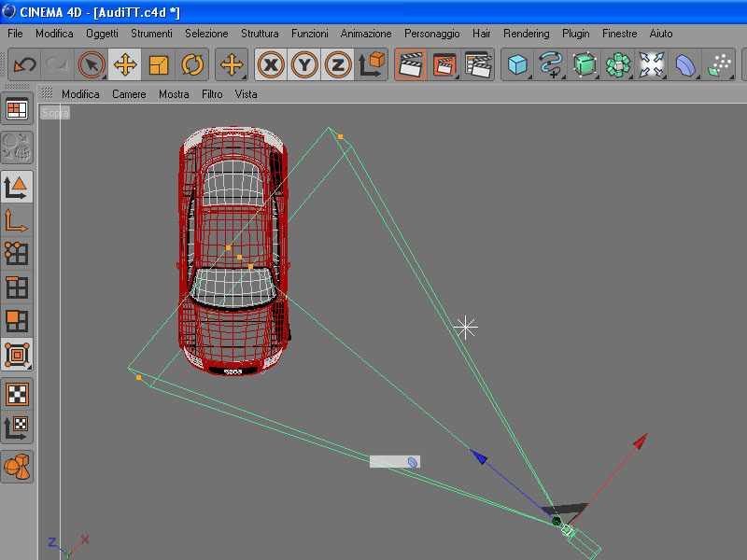Open Render Settings icon
Image resolution: width=747 pixels, height=560 pixels.
(x=477, y=64)
